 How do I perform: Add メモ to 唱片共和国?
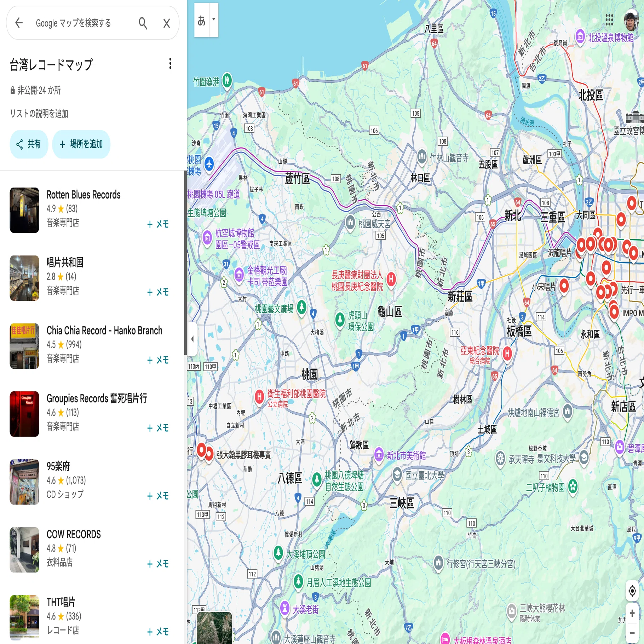158,292
